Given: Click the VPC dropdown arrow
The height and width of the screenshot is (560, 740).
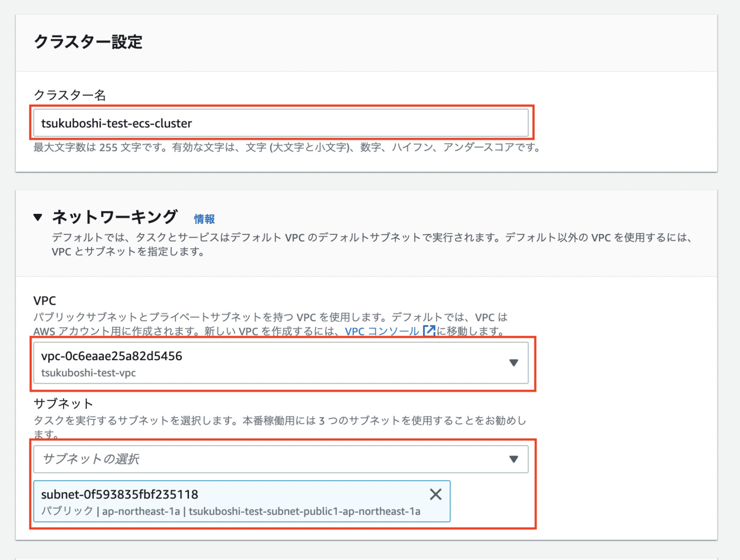Looking at the screenshot, I should [515, 363].
